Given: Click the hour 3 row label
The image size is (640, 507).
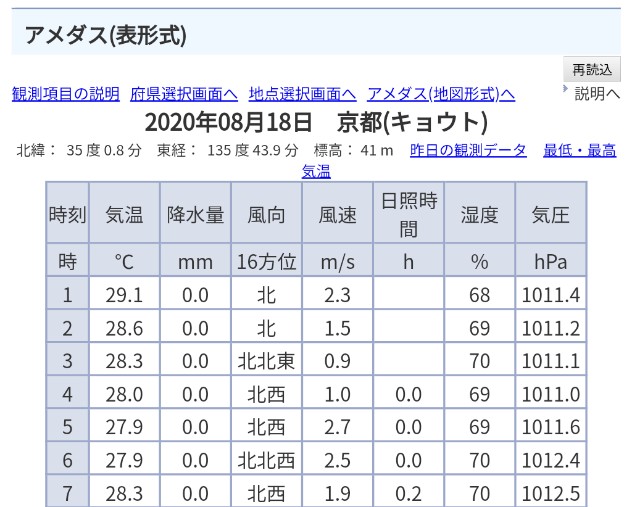Looking at the screenshot, I should tap(67, 360).
